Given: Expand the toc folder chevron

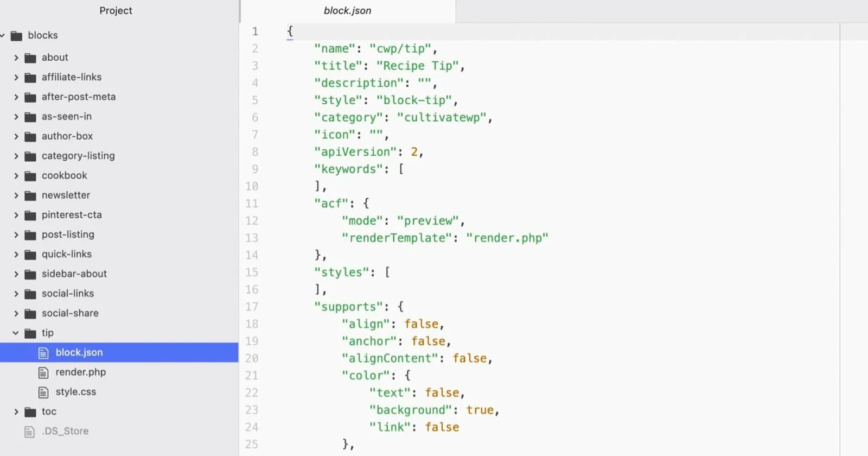Looking at the screenshot, I should (x=16, y=412).
